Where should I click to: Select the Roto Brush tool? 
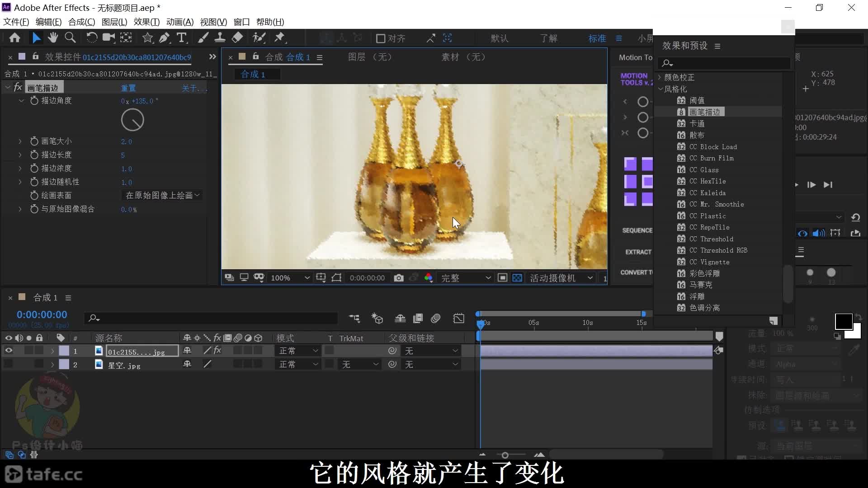[259, 38]
